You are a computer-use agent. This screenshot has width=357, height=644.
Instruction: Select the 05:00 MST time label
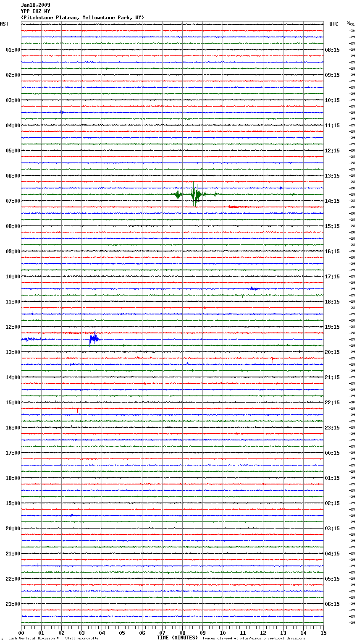pyautogui.click(x=13, y=151)
